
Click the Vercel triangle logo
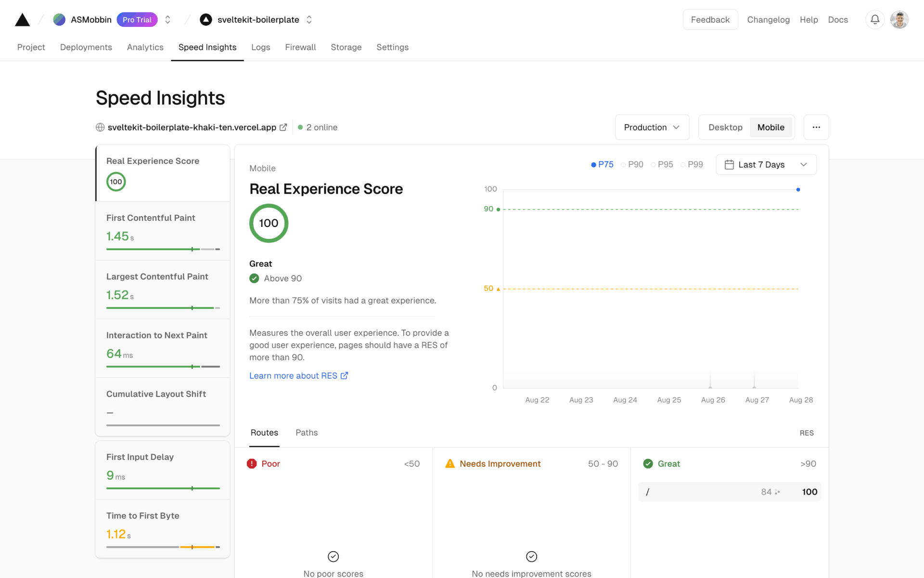coord(22,20)
